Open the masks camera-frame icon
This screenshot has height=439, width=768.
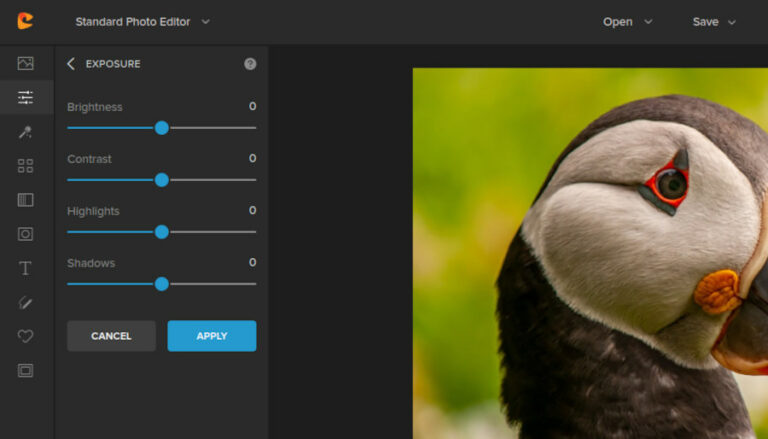[x=25, y=234]
